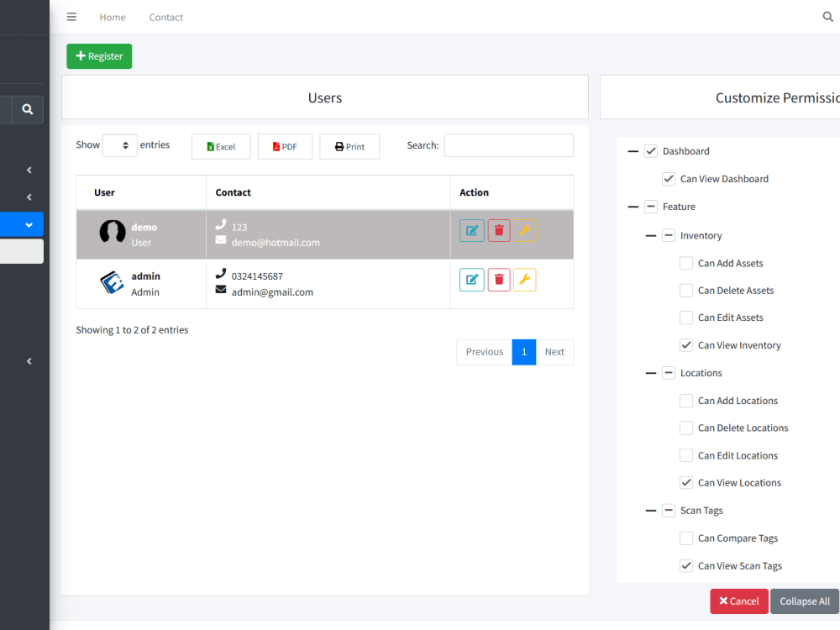Open the search magnifier in the top bar
Image resolution: width=840 pixels, height=630 pixels.
click(x=827, y=17)
